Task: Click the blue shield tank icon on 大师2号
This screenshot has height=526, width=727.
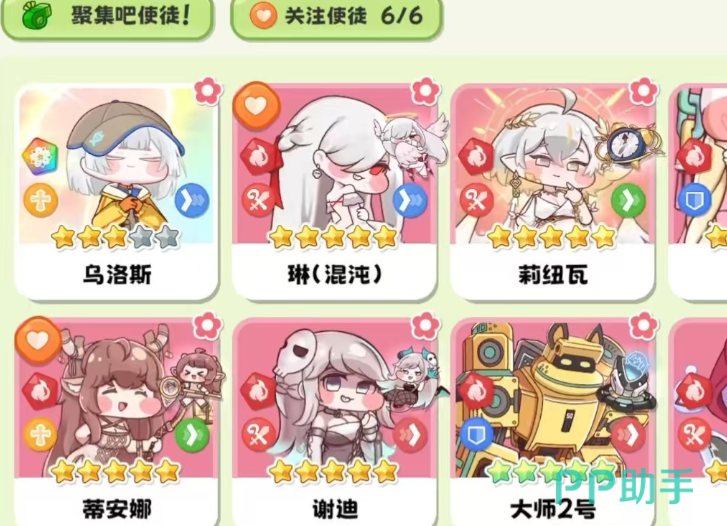Action: coord(477,435)
